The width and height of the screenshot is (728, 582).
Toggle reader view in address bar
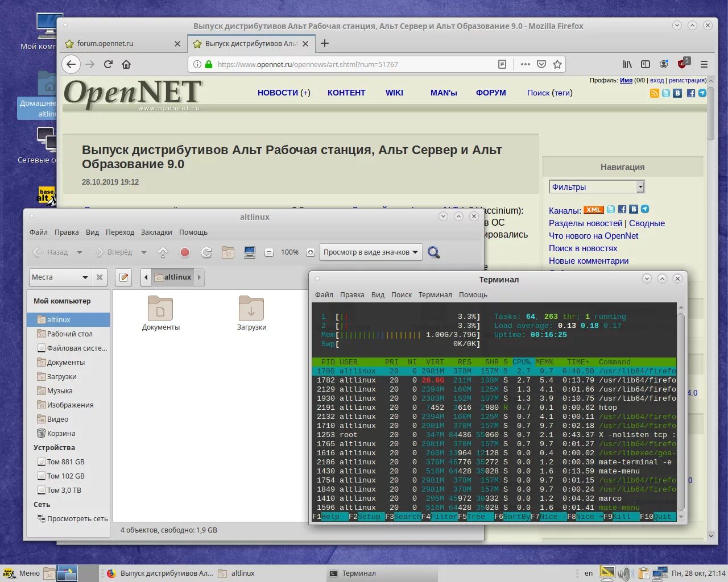point(502,64)
